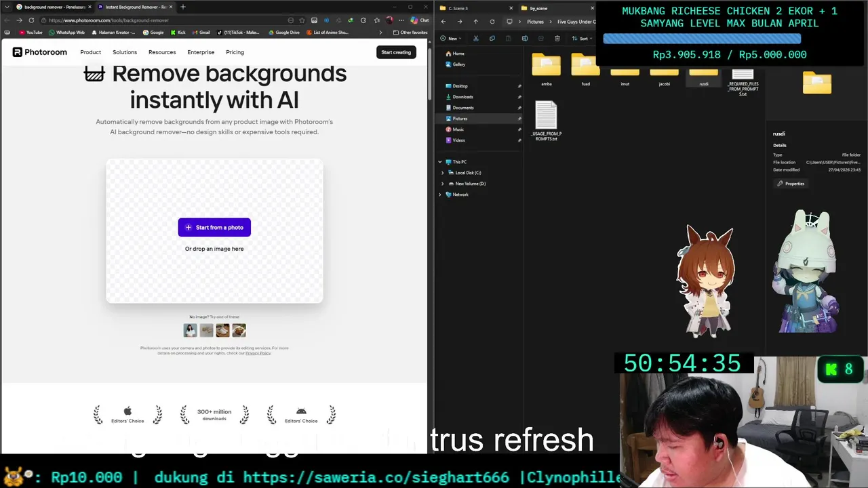This screenshot has height=488, width=868.
Task: Open the Google Drive bookmark
Action: (x=283, y=32)
